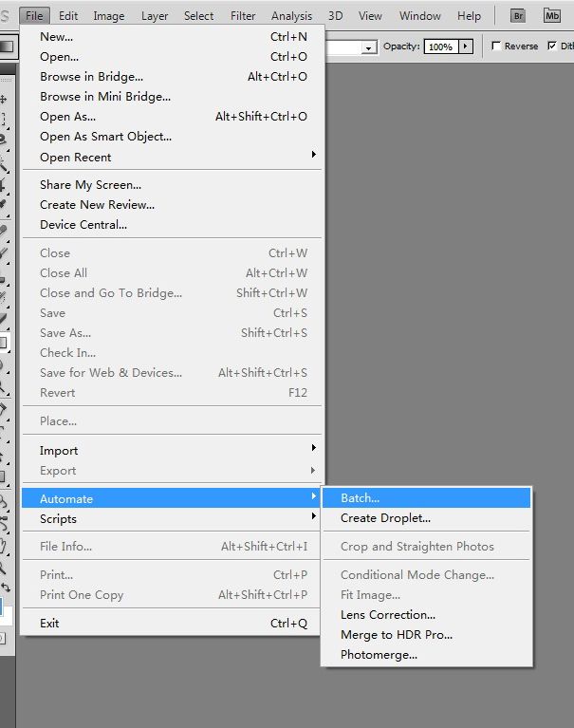This screenshot has width=574, height=728.
Task: Expand the Scripts submenu
Action: pyautogui.click(x=172, y=518)
